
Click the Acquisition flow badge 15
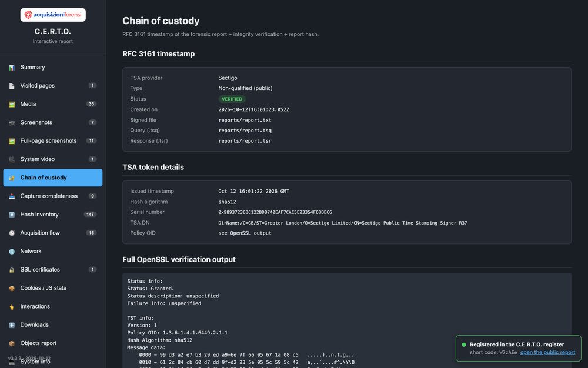91,233
